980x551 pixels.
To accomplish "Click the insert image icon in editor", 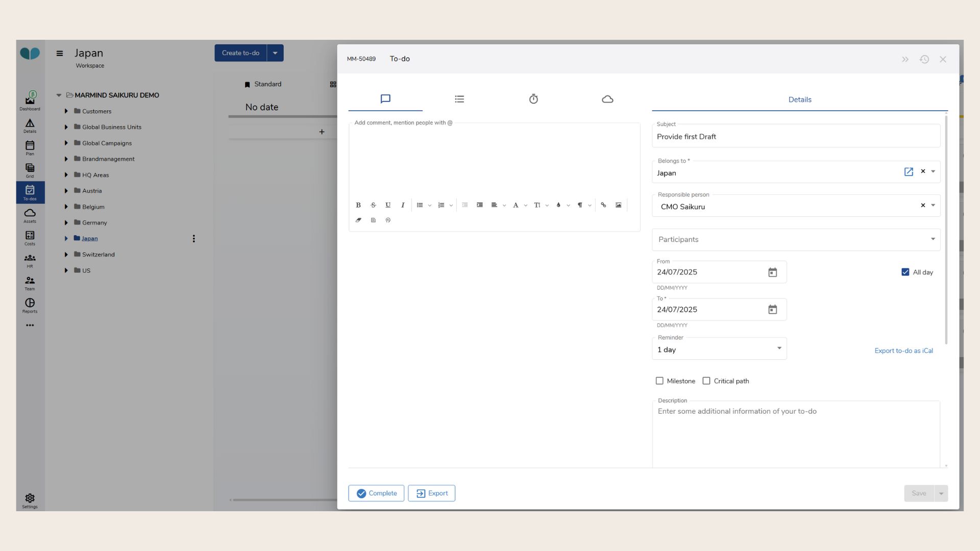I will coord(618,205).
